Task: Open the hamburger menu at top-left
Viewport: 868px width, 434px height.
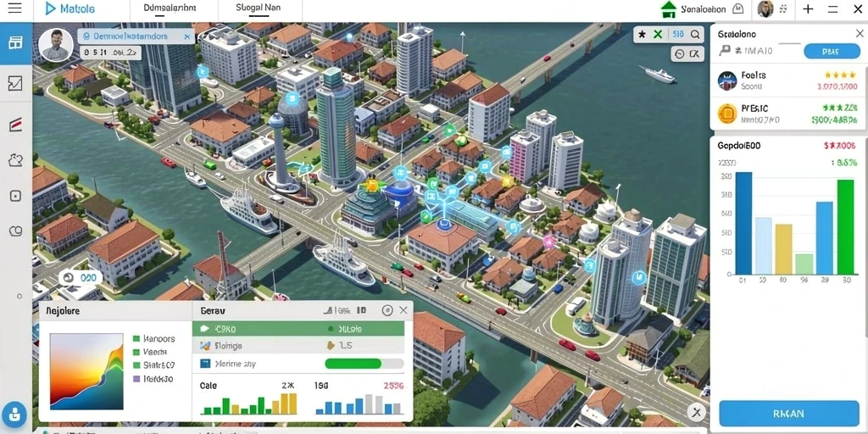Action: [15, 8]
